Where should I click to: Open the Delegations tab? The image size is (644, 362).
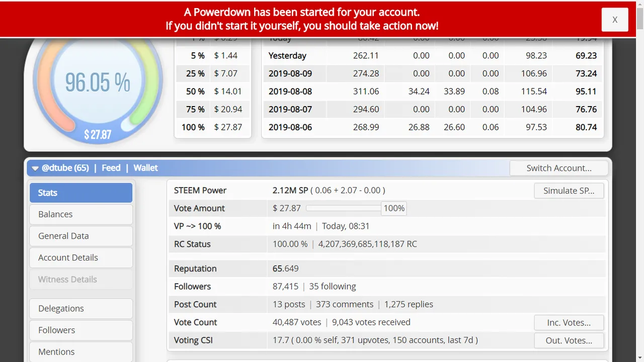coord(81,308)
